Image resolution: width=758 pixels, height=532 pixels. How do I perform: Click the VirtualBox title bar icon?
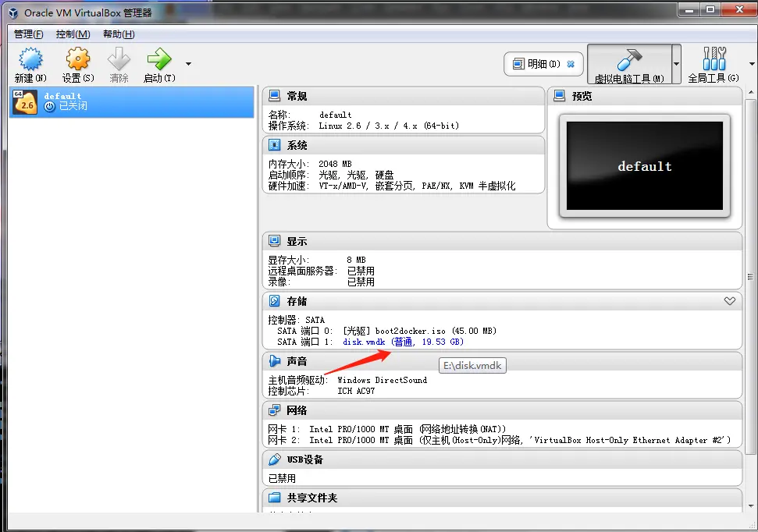(13, 13)
